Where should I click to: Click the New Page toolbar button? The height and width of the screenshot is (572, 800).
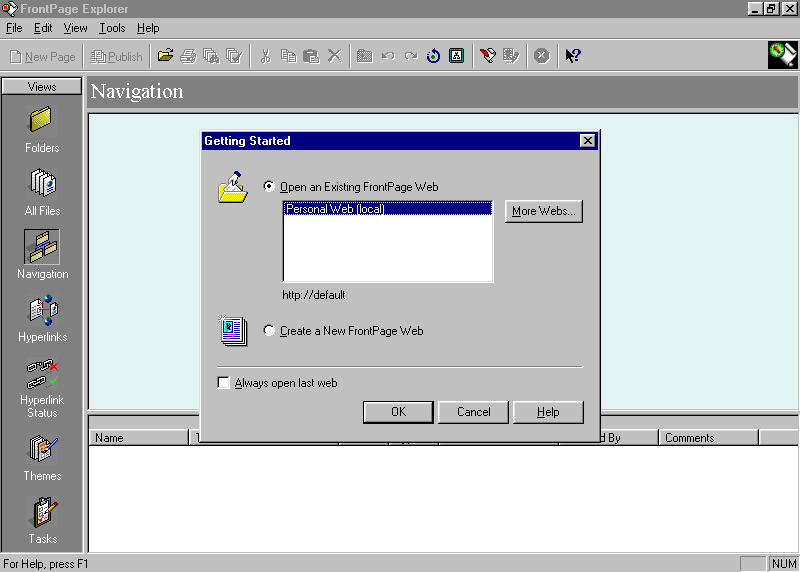43,56
